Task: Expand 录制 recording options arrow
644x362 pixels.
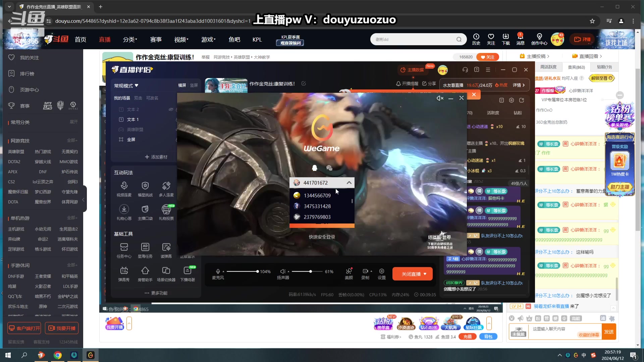Action: coord(371,271)
